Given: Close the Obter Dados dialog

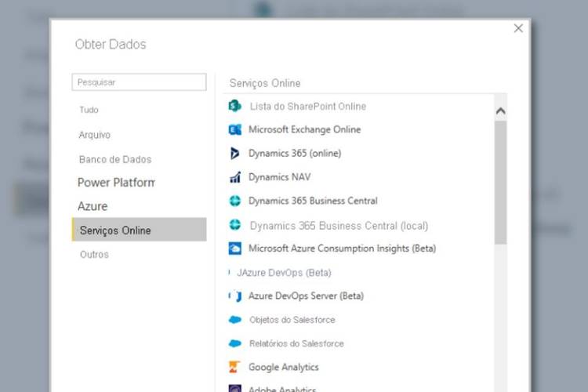Looking at the screenshot, I should [x=518, y=28].
